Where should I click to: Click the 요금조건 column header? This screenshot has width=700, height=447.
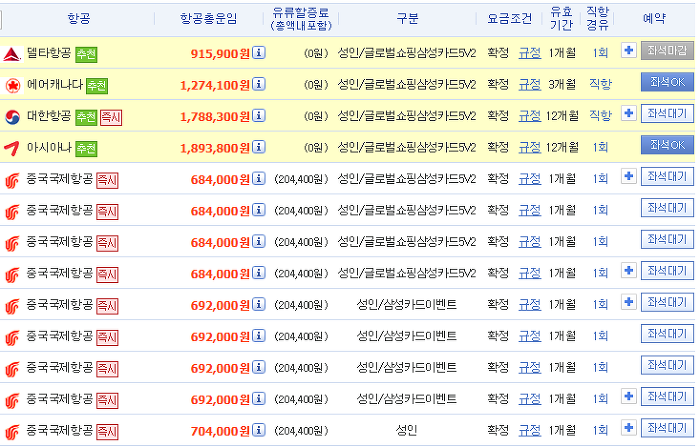pos(509,18)
